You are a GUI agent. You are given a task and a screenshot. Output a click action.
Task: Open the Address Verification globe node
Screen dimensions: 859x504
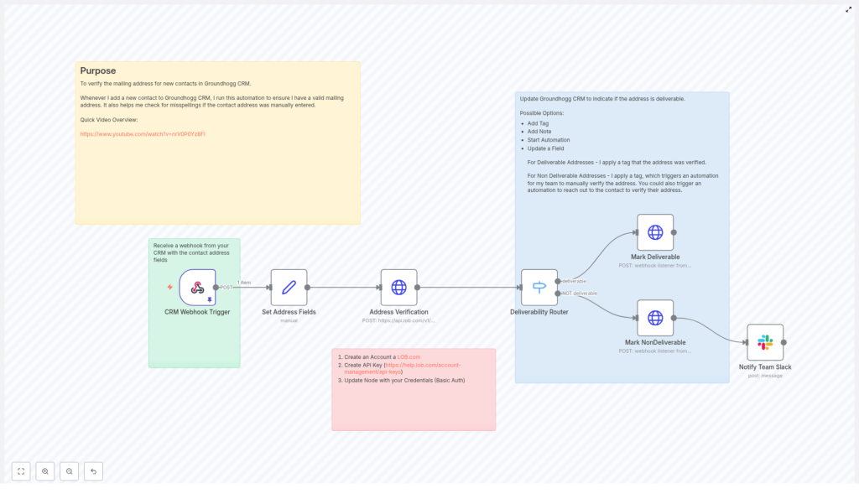(x=398, y=288)
